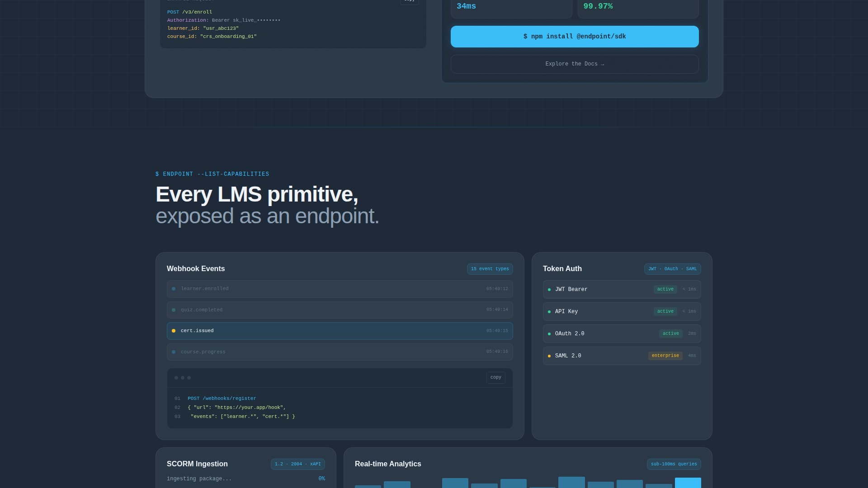Click the green dot beside JWT Bearer

click(549, 290)
